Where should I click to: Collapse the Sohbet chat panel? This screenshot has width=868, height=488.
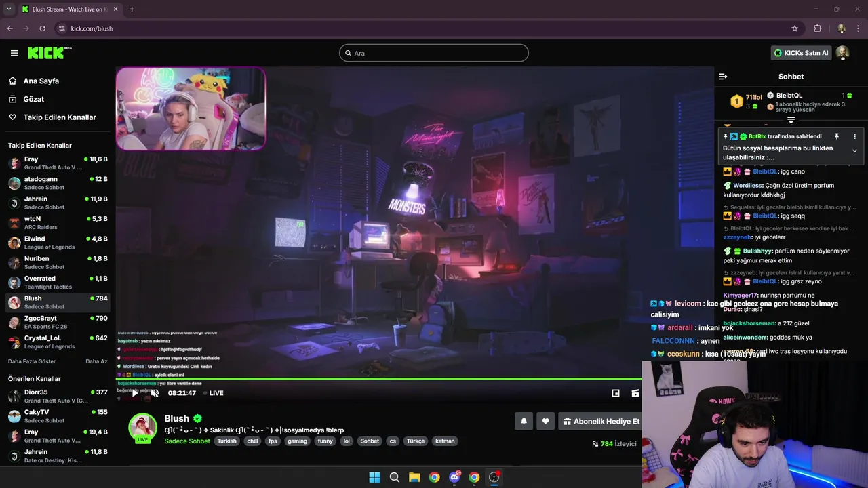point(723,77)
